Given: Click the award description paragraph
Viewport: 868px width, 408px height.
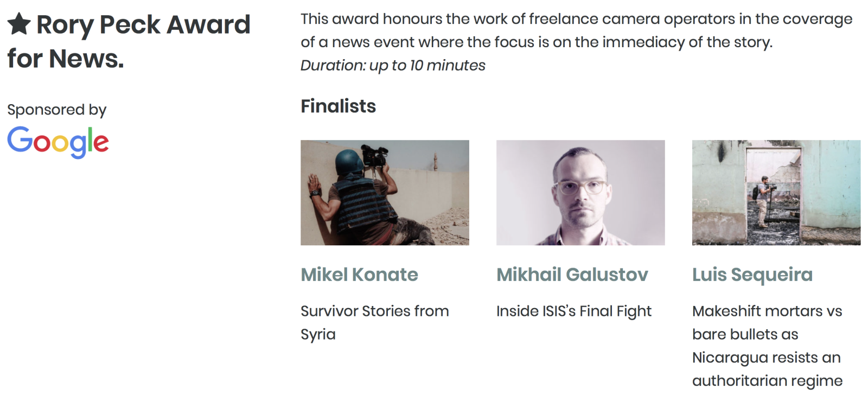Looking at the screenshot, I should [x=577, y=30].
